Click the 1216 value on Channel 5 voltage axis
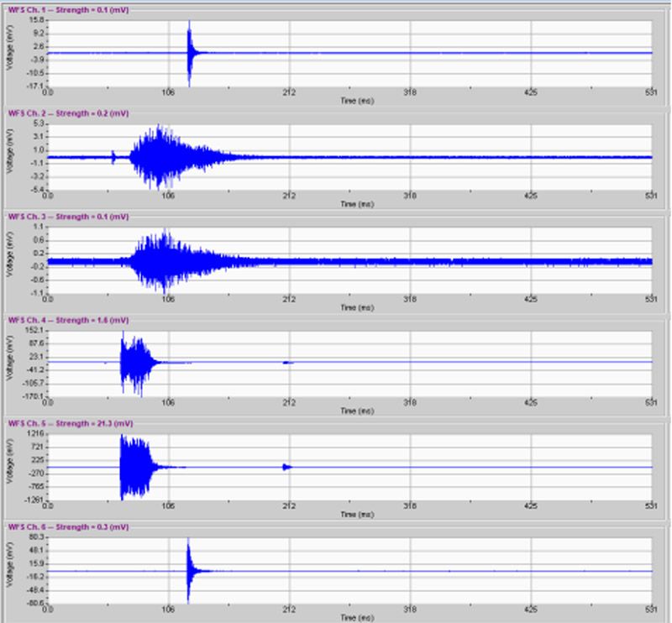The image size is (672, 623). point(35,434)
